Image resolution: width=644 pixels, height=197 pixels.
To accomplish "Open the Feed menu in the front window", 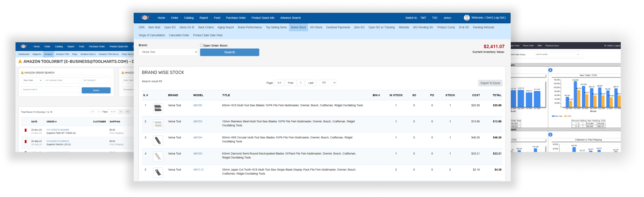I will [x=217, y=18].
